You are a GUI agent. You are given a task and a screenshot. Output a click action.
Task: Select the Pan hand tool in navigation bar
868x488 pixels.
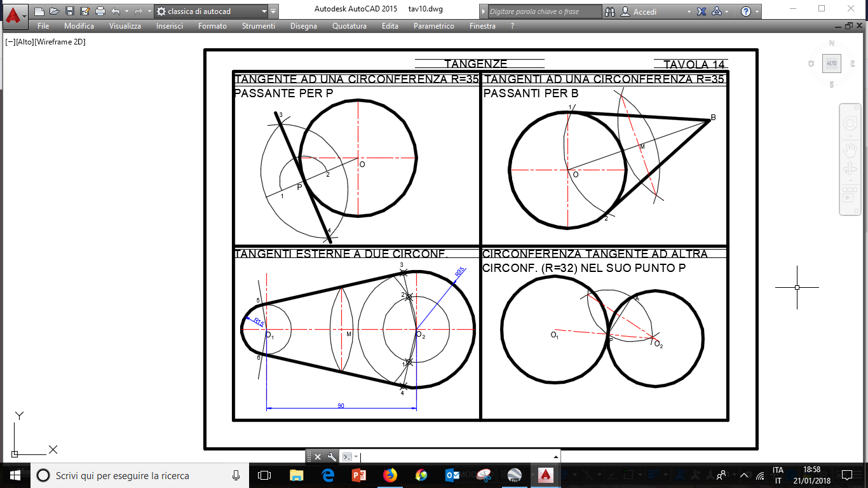[850, 150]
